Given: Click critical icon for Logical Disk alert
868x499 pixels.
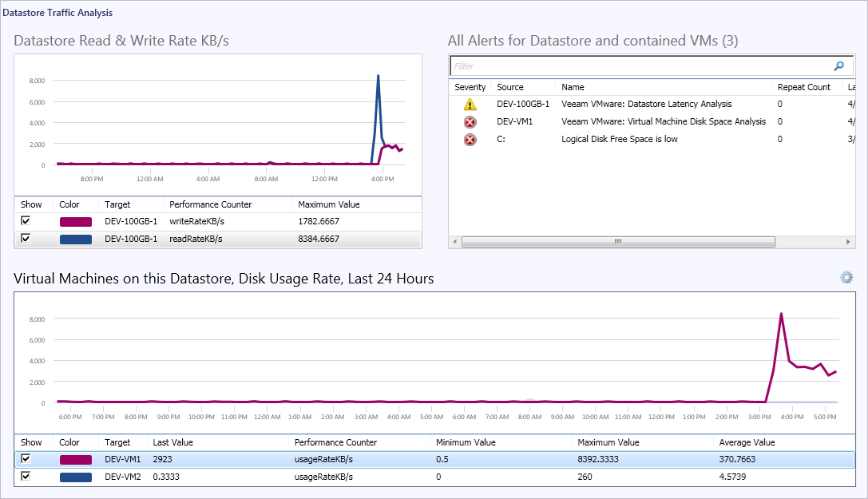Looking at the screenshot, I should (470, 140).
